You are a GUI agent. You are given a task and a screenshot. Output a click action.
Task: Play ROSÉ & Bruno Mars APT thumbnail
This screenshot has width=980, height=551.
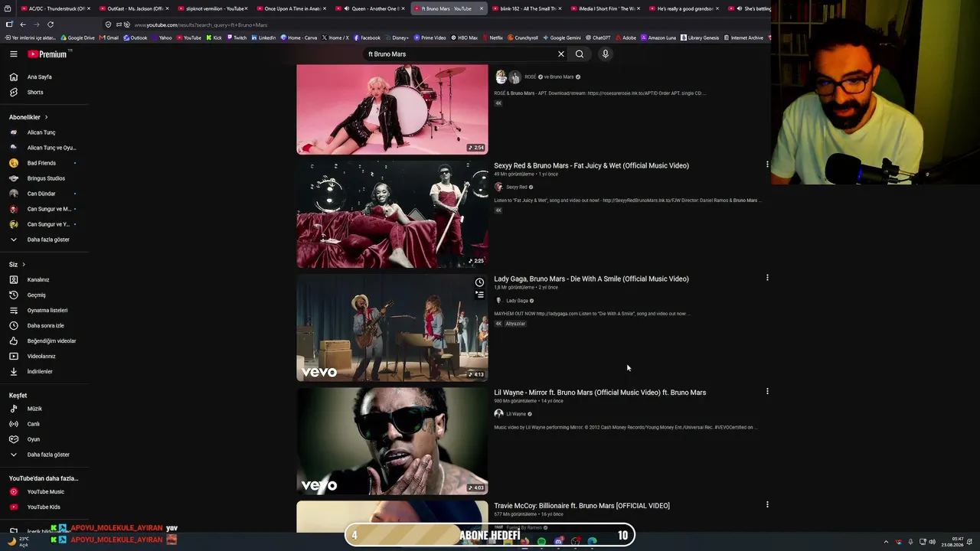point(392,109)
